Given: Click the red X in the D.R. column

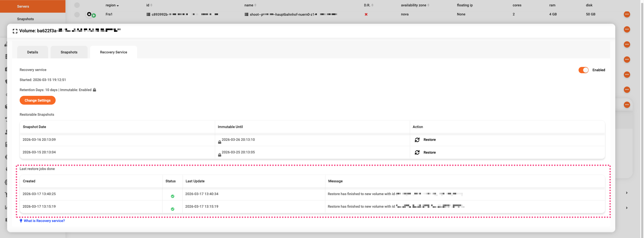Looking at the screenshot, I should [366, 14].
